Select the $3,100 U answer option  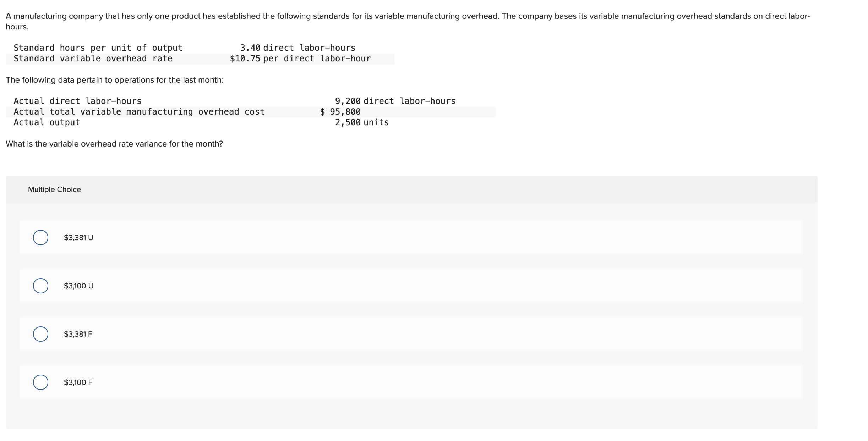pyautogui.click(x=40, y=286)
